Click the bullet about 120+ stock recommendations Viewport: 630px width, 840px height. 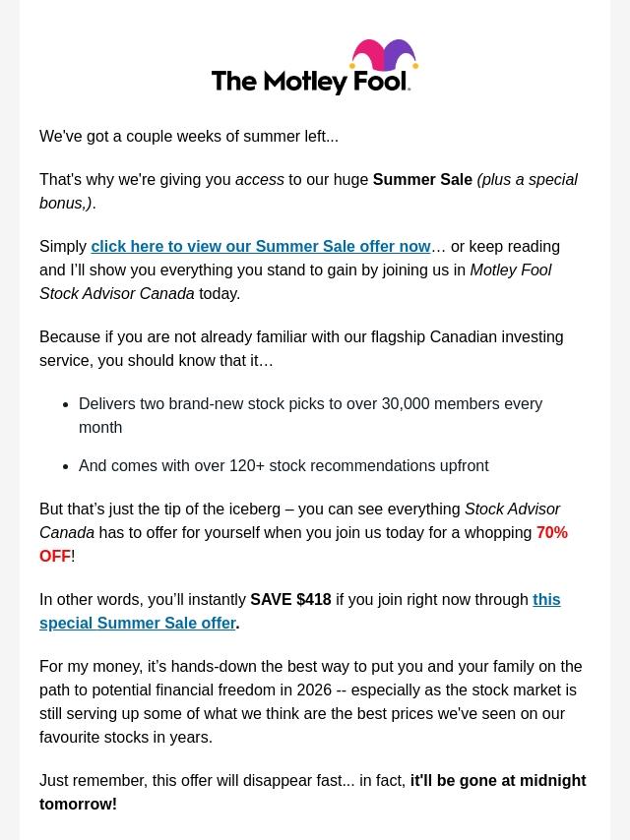coord(283,465)
